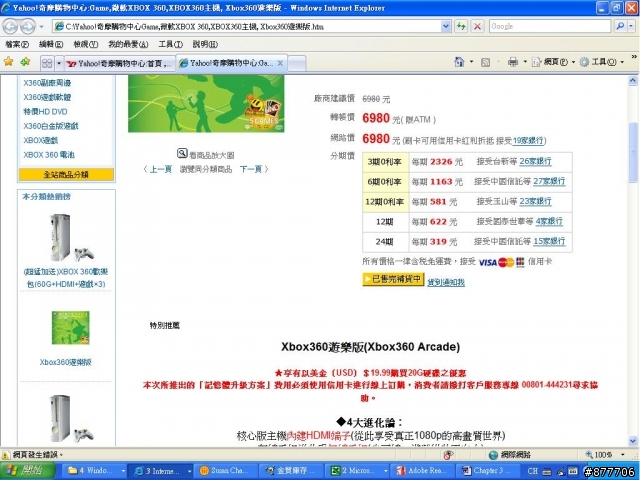Viewport: 640px width, 480px height.
Task: Open Adobe Reader taskbar button
Action: [420, 471]
